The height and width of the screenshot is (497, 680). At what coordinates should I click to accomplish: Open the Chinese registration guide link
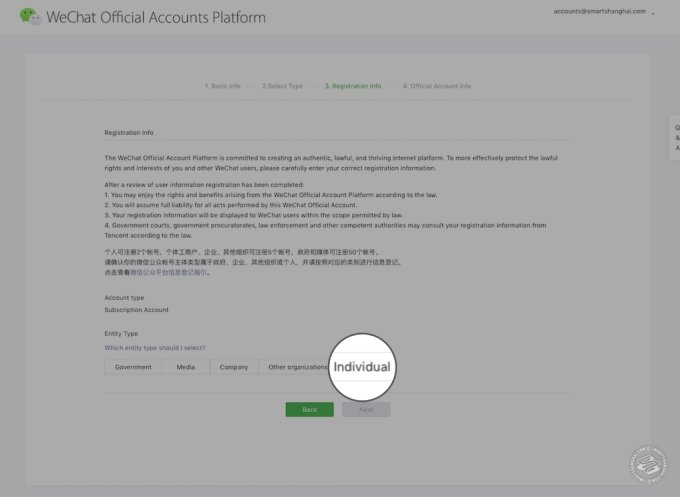[168, 272]
